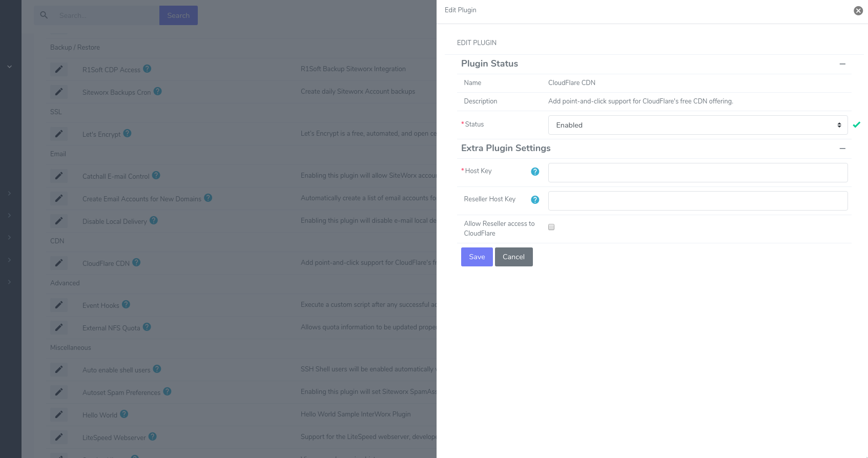Expand the top sidebar chevron menu

(9, 67)
